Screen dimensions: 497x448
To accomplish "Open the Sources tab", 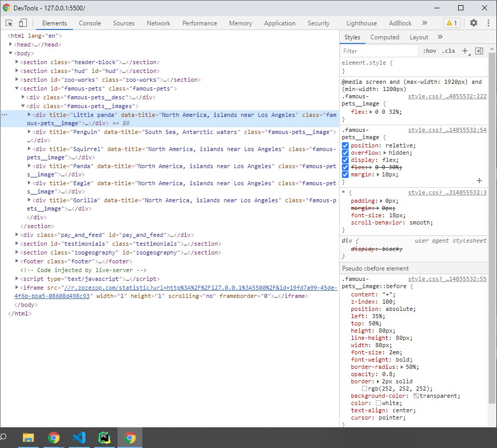I will pyautogui.click(x=124, y=23).
